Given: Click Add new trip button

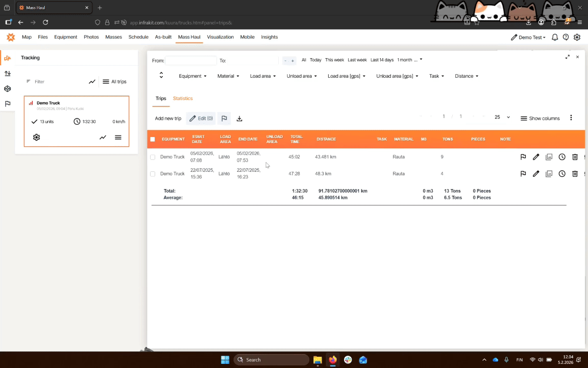Looking at the screenshot, I should [168, 119].
